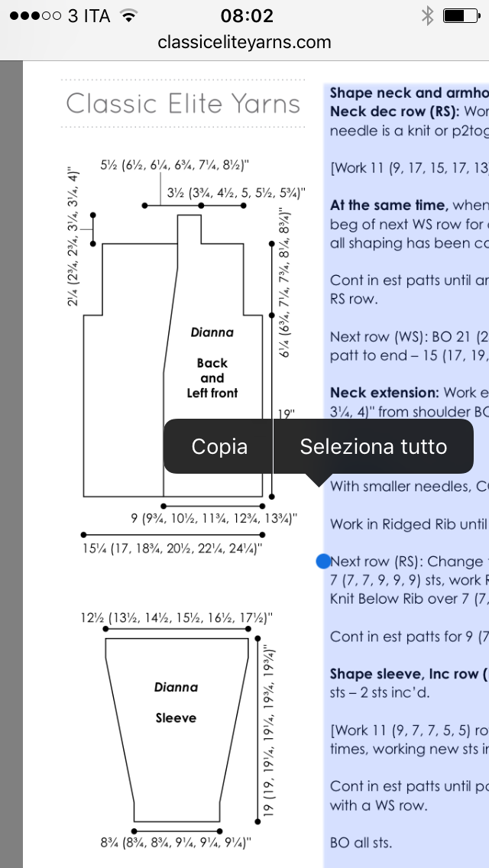Tap the classiceliteyarns.com address bar
Viewport: 489px width, 868px height.
244,42
